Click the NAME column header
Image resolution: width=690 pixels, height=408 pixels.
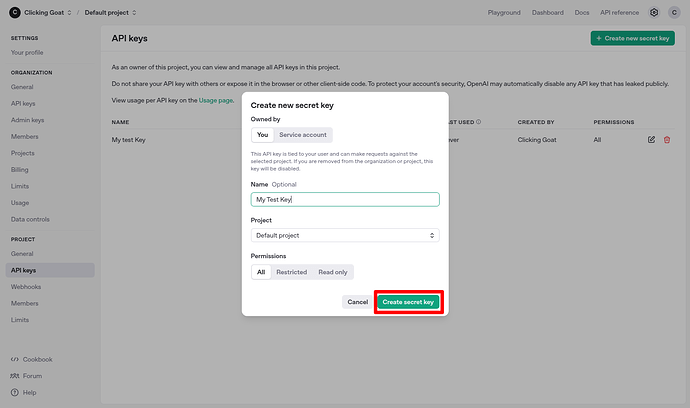pyautogui.click(x=120, y=122)
